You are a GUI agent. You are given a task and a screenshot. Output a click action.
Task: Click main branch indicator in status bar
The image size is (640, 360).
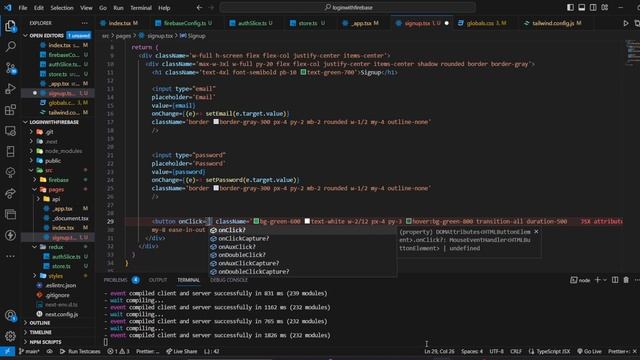coord(29,351)
